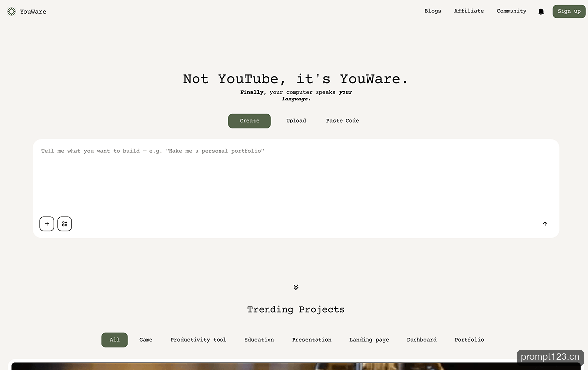Open the Blogs link

click(x=433, y=11)
